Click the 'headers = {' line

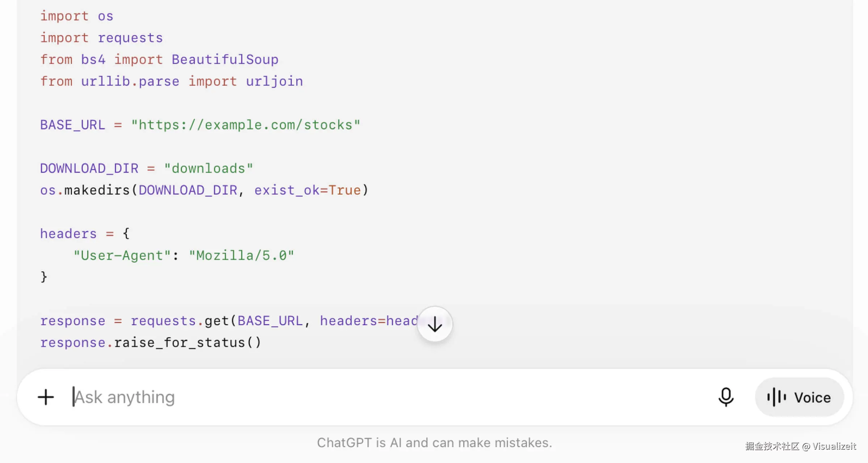(x=85, y=233)
